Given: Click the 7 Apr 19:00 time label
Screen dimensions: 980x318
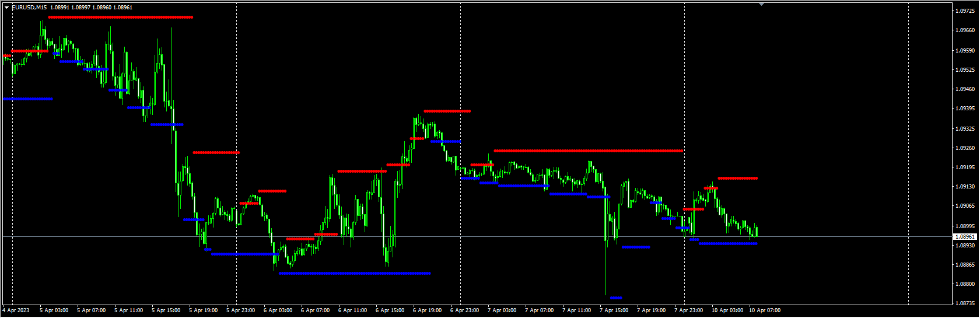Looking at the screenshot, I should (x=652, y=310).
